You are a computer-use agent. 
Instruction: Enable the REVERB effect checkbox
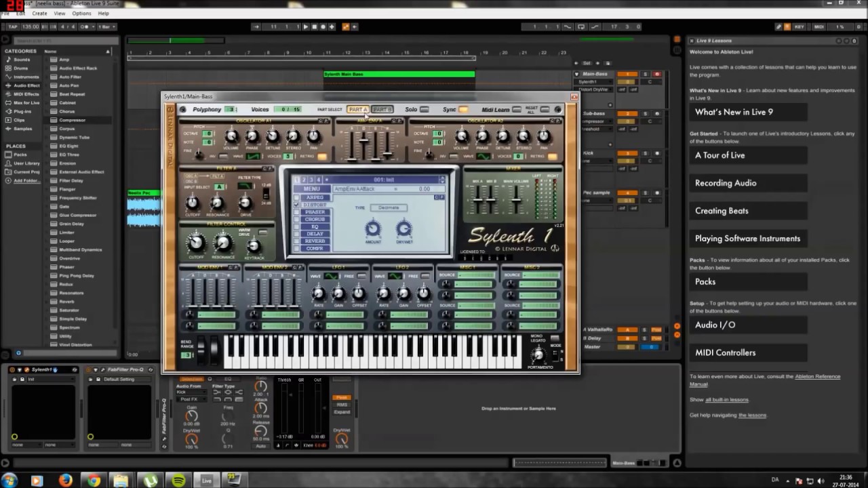(x=296, y=241)
